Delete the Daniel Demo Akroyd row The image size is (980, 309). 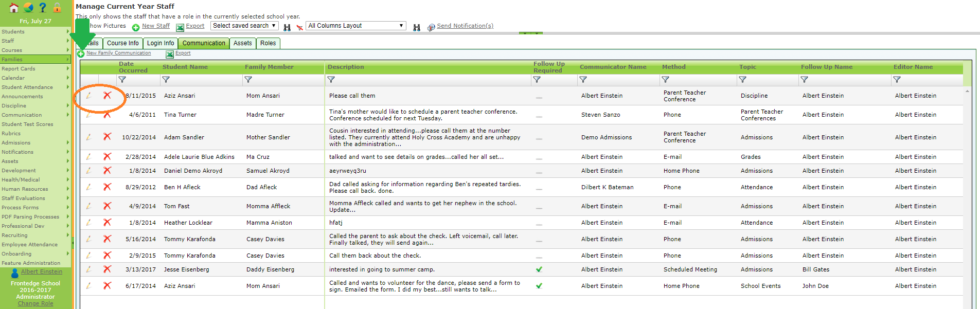(107, 170)
